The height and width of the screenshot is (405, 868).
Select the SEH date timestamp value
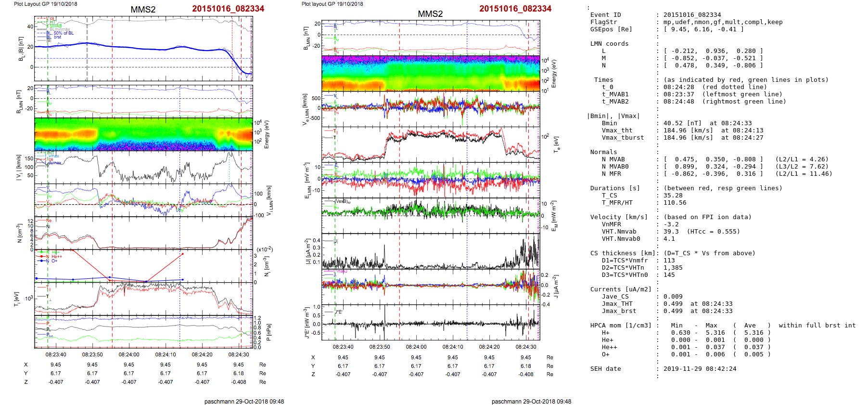[x=695, y=369]
